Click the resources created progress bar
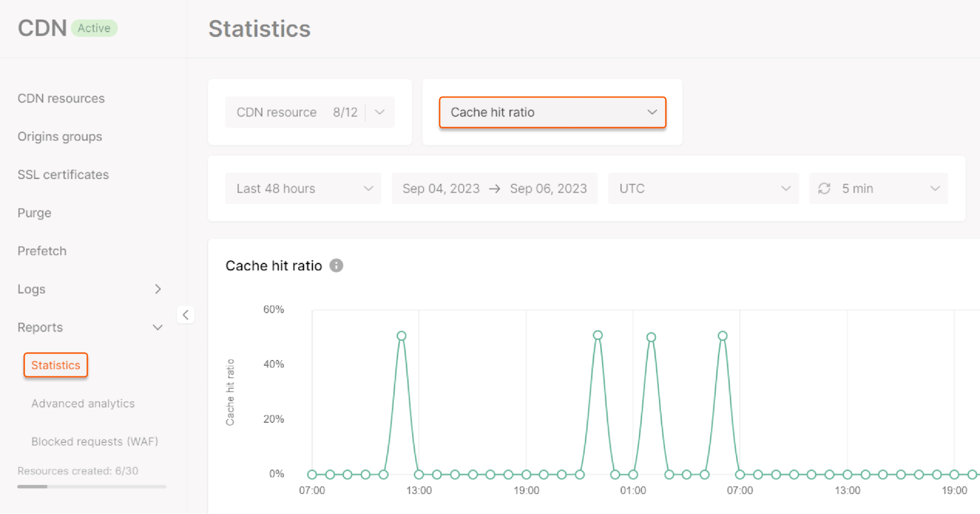 [91, 487]
